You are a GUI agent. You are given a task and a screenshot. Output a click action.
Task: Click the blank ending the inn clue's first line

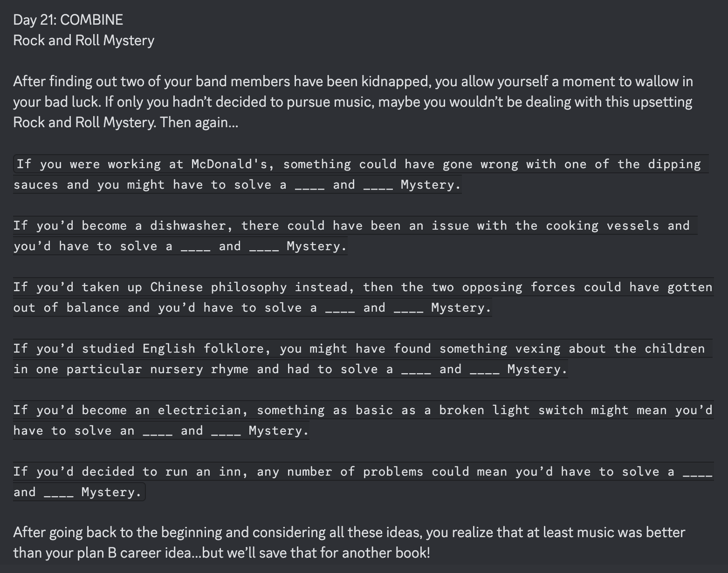click(697, 472)
